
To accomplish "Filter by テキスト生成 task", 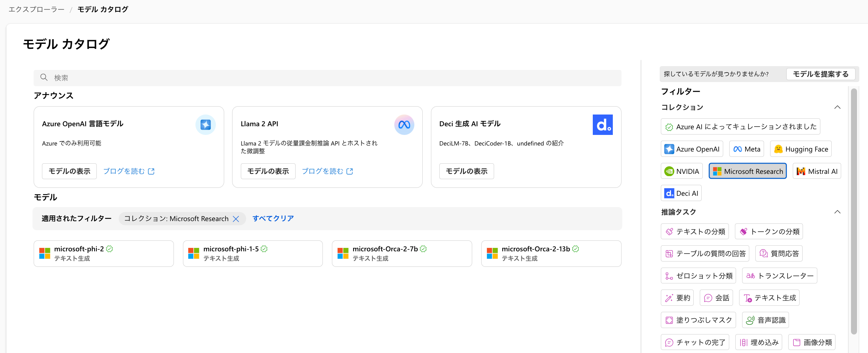I will pos(769,298).
